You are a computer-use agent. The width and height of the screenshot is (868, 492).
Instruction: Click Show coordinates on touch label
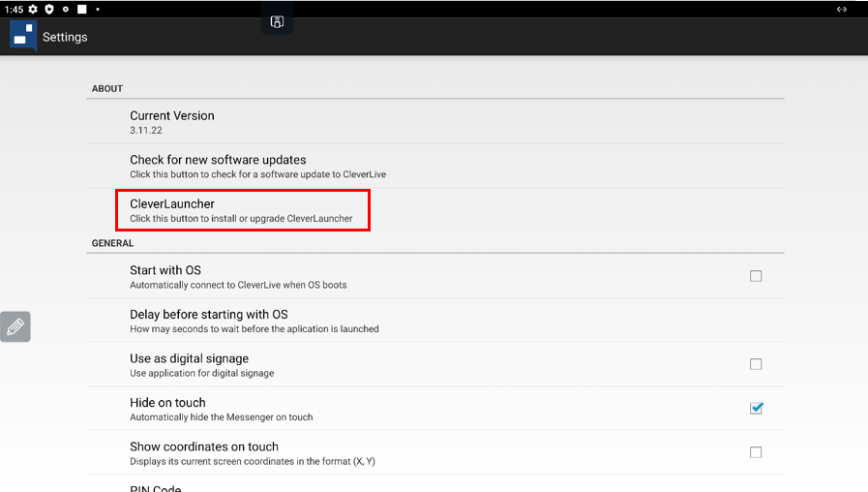click(204, 446)
